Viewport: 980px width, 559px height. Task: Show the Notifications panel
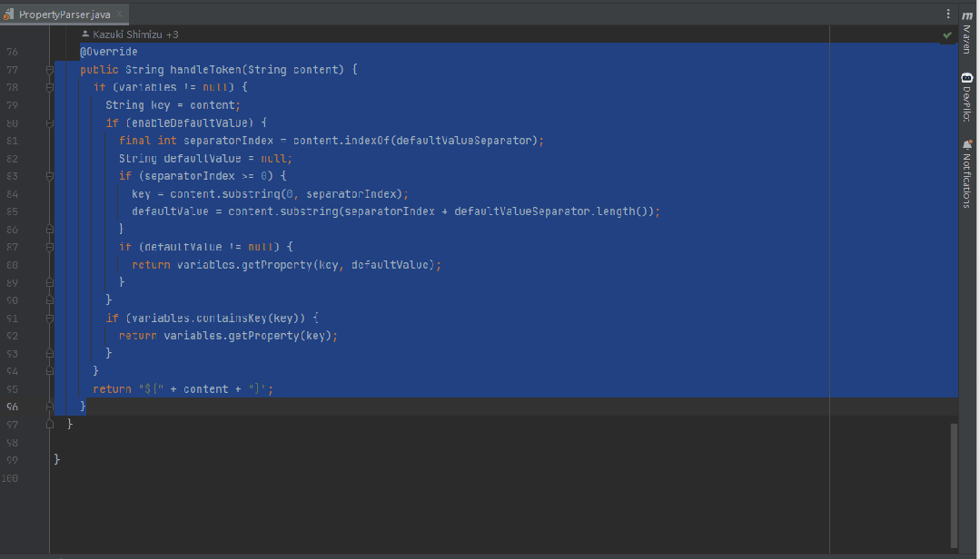(966, 172)
